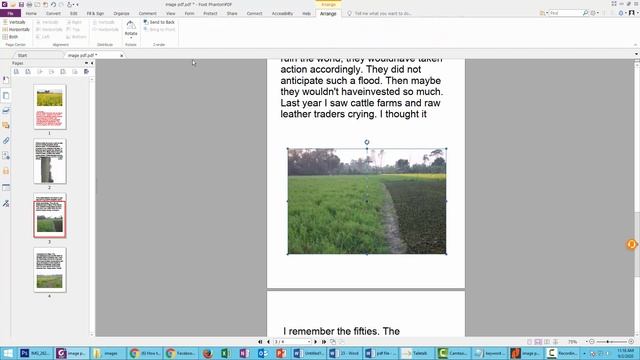
Task: Open the Security lock panel
Action: [6, 171]
